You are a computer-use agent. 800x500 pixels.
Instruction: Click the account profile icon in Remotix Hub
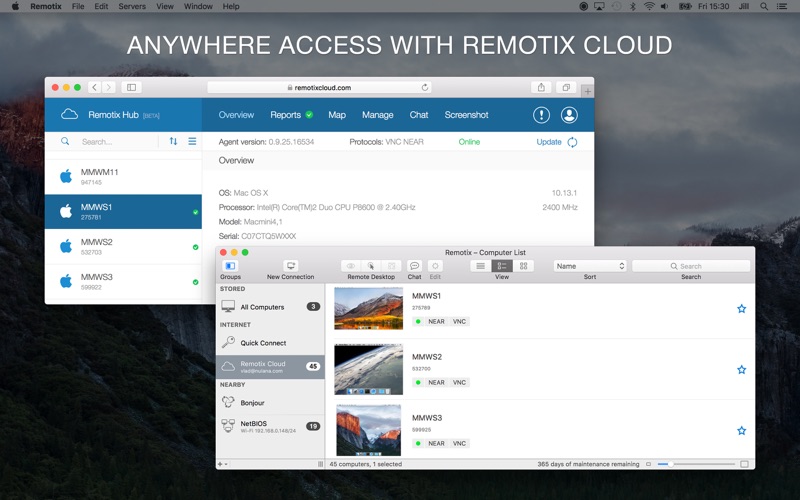pyautogui.click(x=569, y=115)
